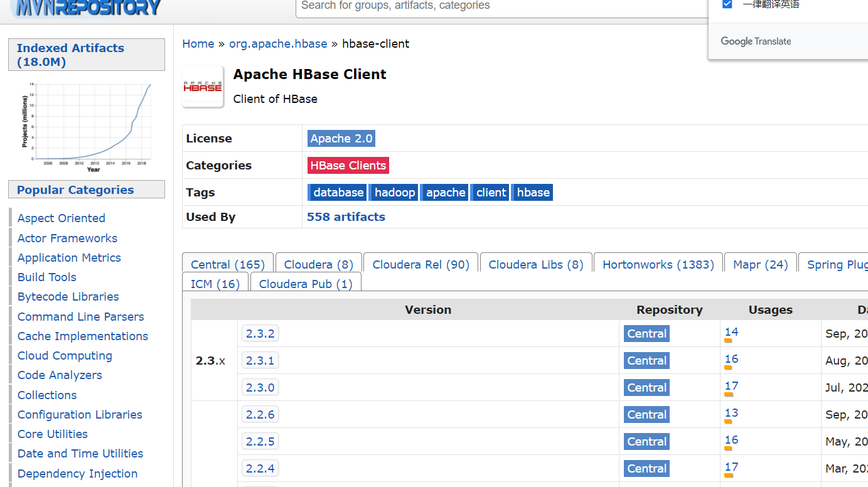Open version 2.3.1
The image size is (868, 487).
point(260,360)
